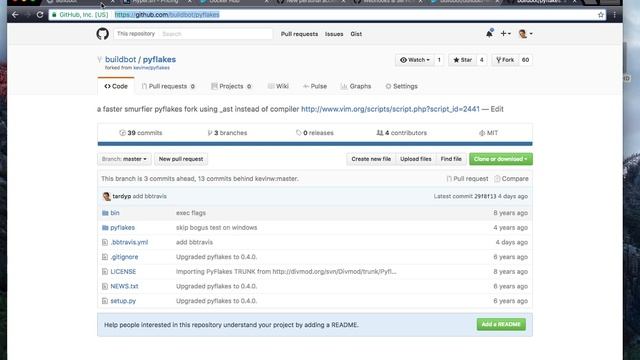Open Issues in top navigation
The width and height of the screenshot is (640, 360).
pyautogui.click(x=334, y=34)
